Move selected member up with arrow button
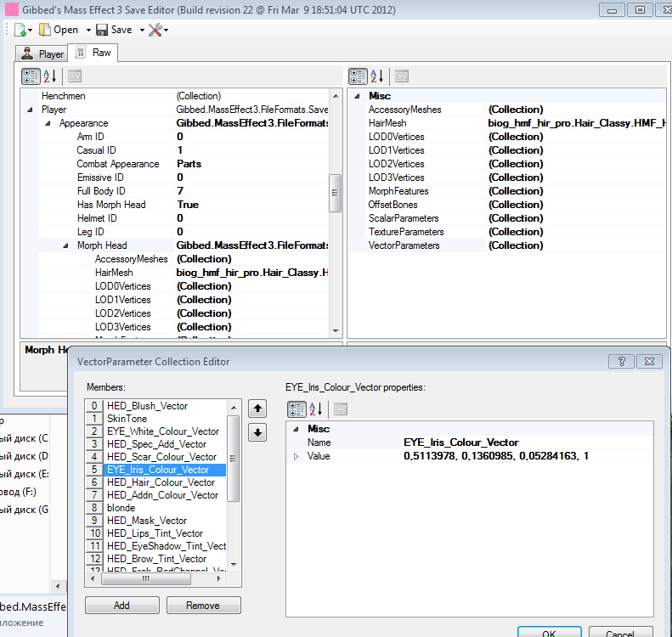672x637 pixels. (x=257, y=409)
